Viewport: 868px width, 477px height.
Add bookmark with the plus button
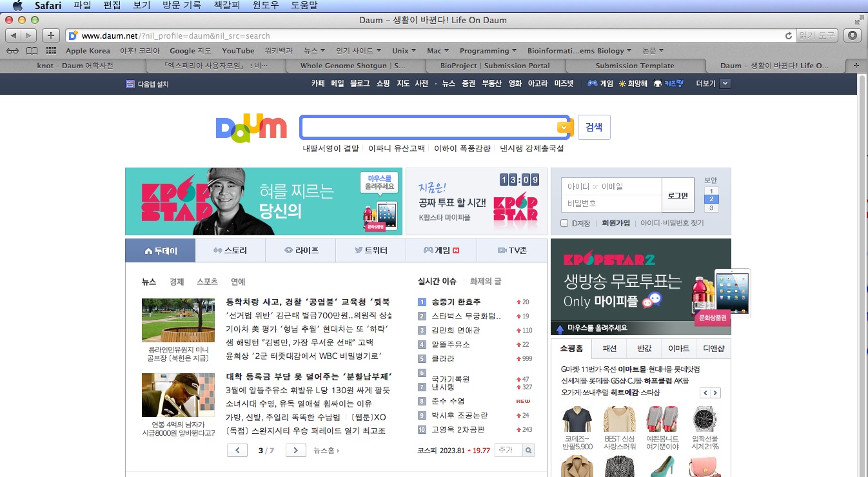tap(52, 35)
